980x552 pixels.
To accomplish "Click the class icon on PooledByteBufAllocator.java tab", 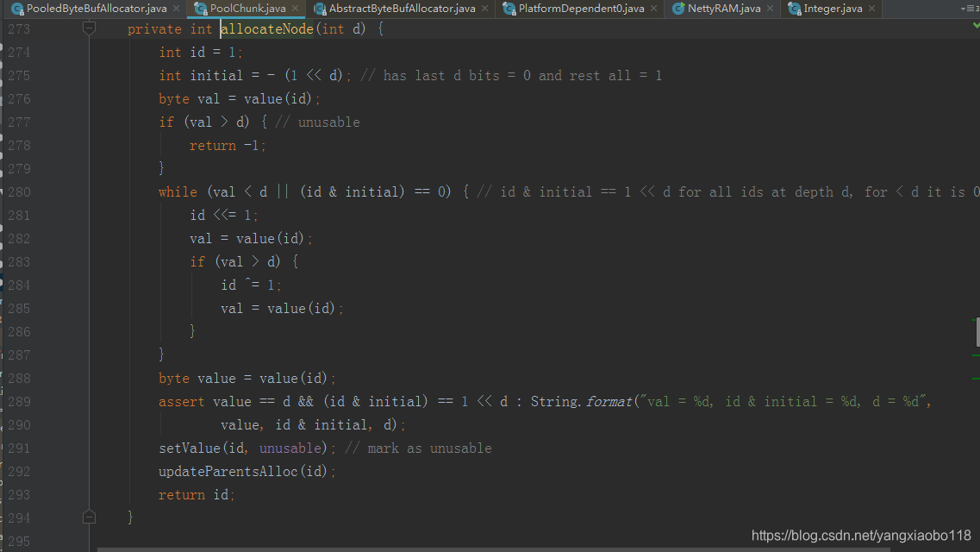I will coord(17,9).
